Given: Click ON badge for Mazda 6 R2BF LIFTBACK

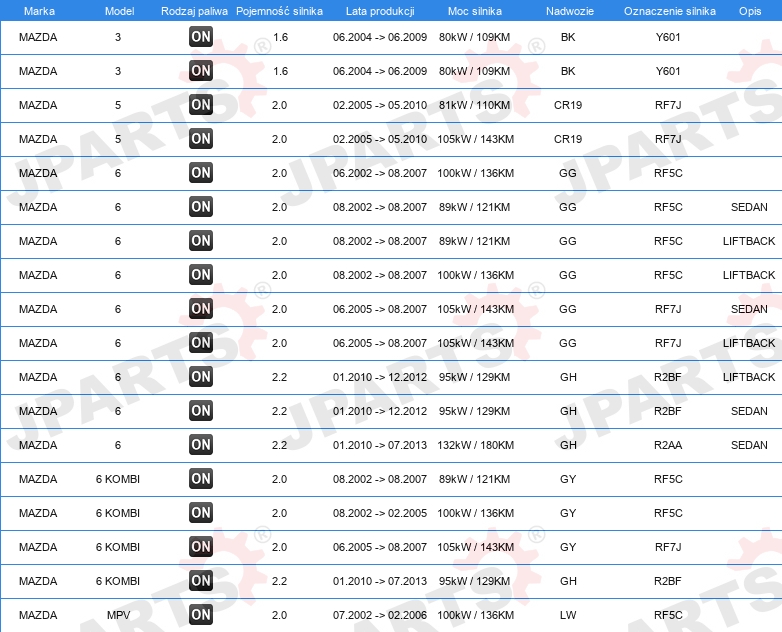Looking at the screenshot, I should pos(201,377).
